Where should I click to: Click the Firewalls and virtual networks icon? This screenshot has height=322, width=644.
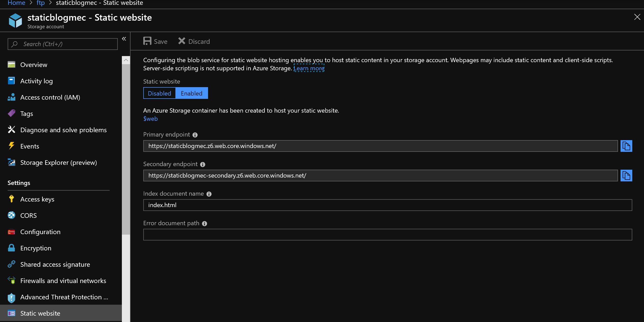[11, 280]
